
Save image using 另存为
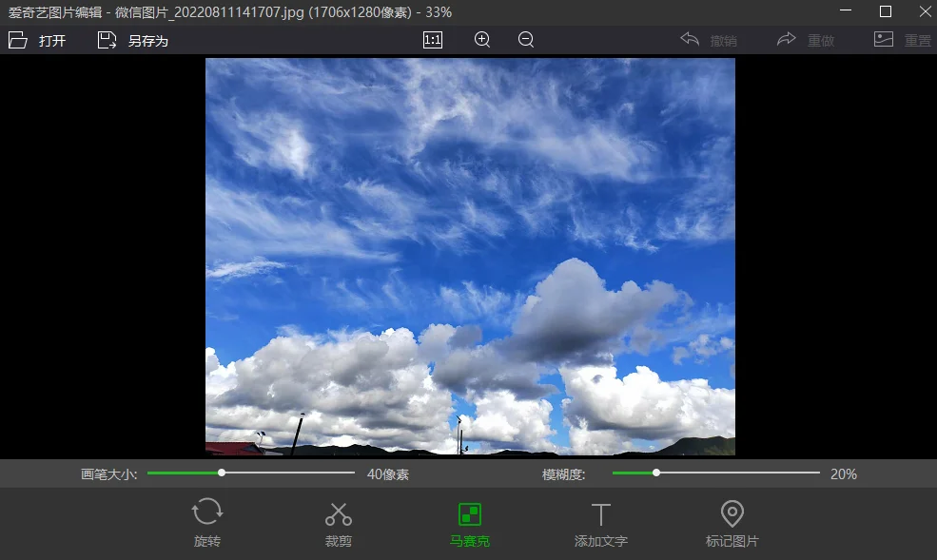pyautogui.click(x=132, y=41)
